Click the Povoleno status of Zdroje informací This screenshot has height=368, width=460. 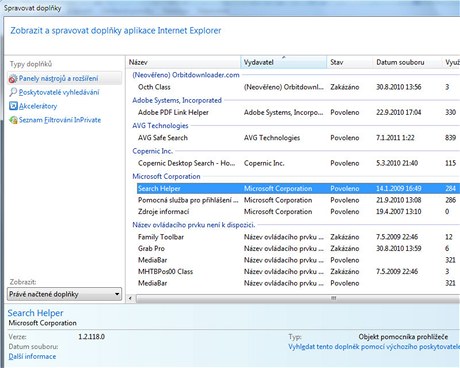coord(345,212)
